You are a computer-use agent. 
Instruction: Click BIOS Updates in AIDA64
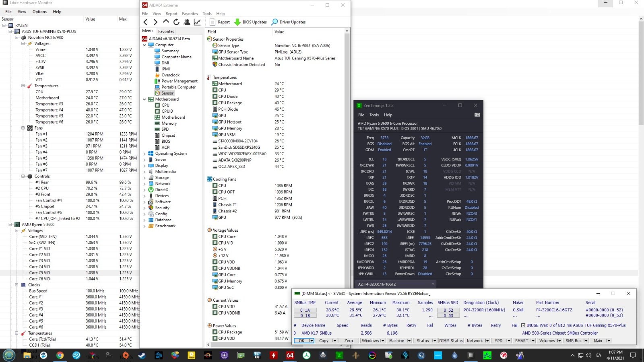[x=250, y=22]
